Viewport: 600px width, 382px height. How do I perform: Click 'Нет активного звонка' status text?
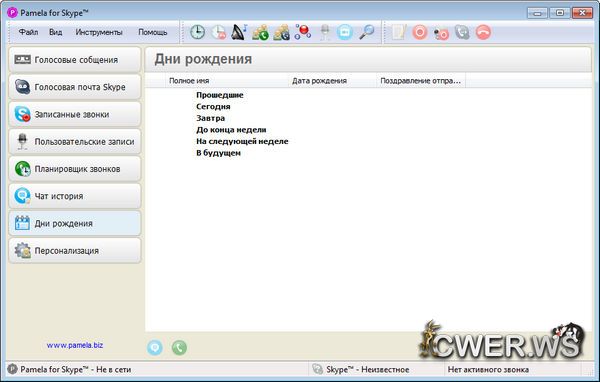(x=488, y=369)
